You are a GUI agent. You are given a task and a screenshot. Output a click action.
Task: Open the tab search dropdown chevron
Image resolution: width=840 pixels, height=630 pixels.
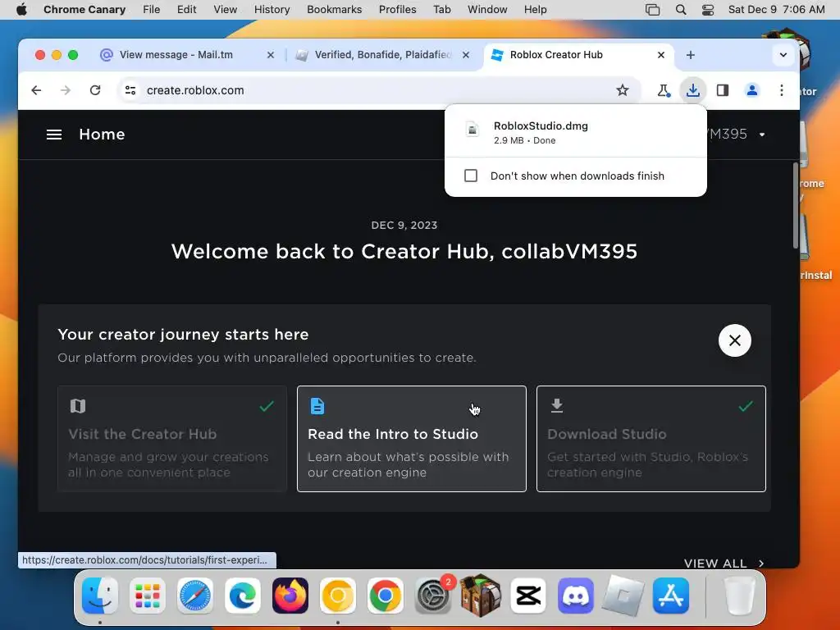point(783,55)
